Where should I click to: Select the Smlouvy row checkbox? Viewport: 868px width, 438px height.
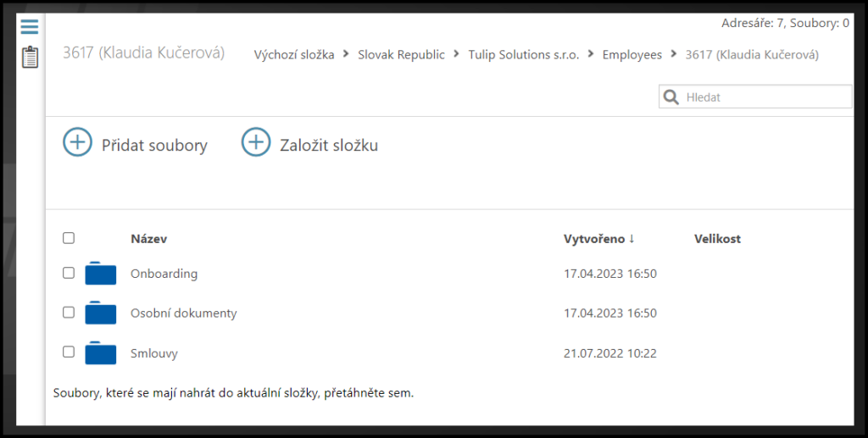pyautogui.click(x=69, y=352)
